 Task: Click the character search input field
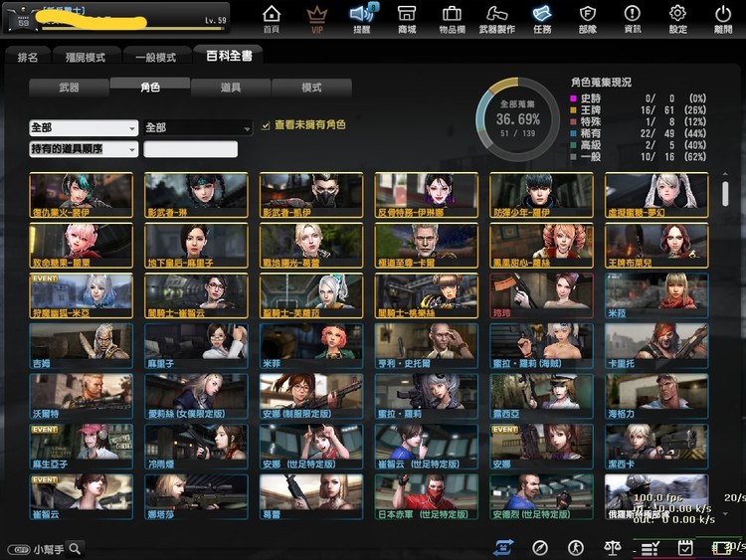coord(190,149)
